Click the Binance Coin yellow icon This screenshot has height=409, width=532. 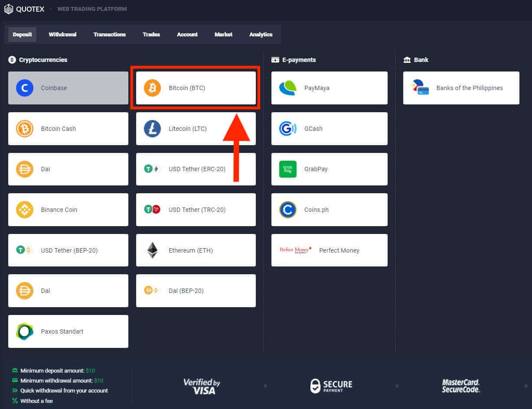pos(25,210)
